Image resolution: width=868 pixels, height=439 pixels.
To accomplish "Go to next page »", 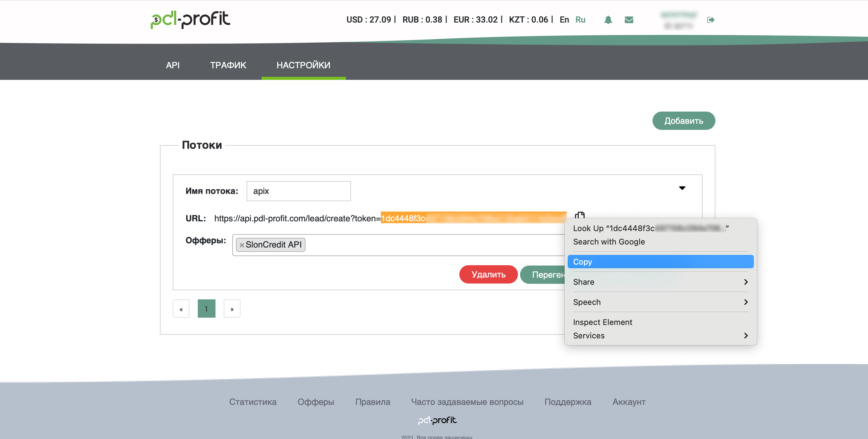I will point(232,309).
